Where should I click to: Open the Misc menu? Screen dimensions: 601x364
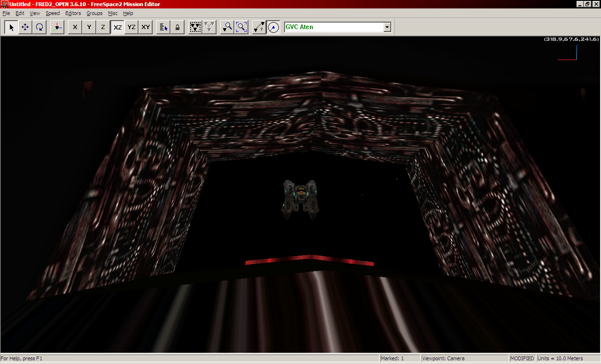[x=113, y=13]
